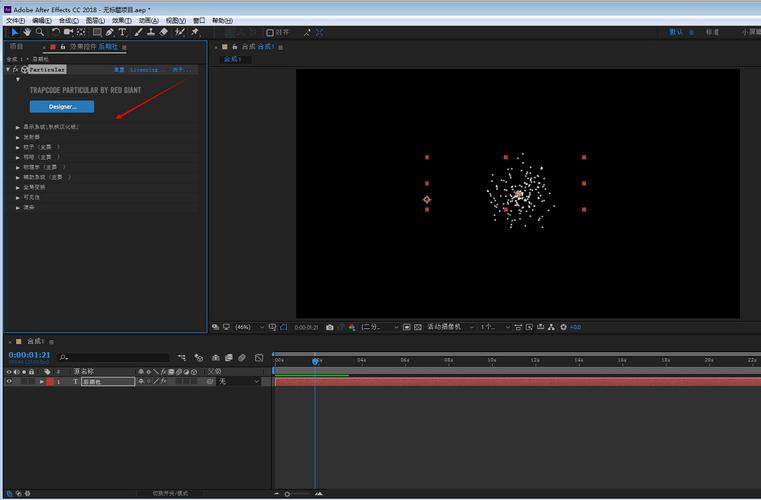Screen dimensions: 761x500
Task: Select the Horizontal Type tool
Action: (x=122, y=32)
